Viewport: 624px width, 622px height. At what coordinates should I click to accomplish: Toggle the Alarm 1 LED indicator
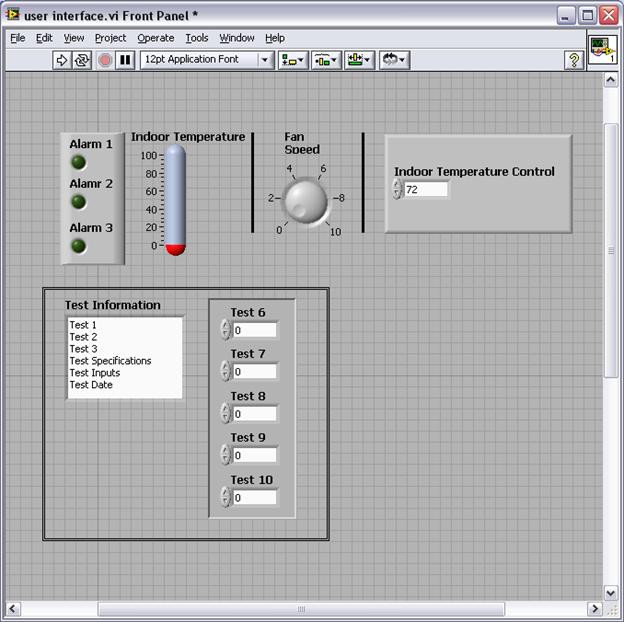point(78,162)
